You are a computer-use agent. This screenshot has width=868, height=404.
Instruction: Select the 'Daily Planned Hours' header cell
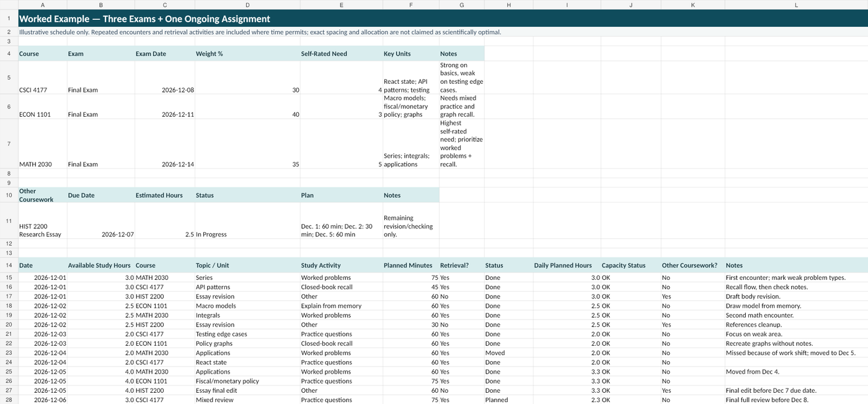(x=567, y=266)
